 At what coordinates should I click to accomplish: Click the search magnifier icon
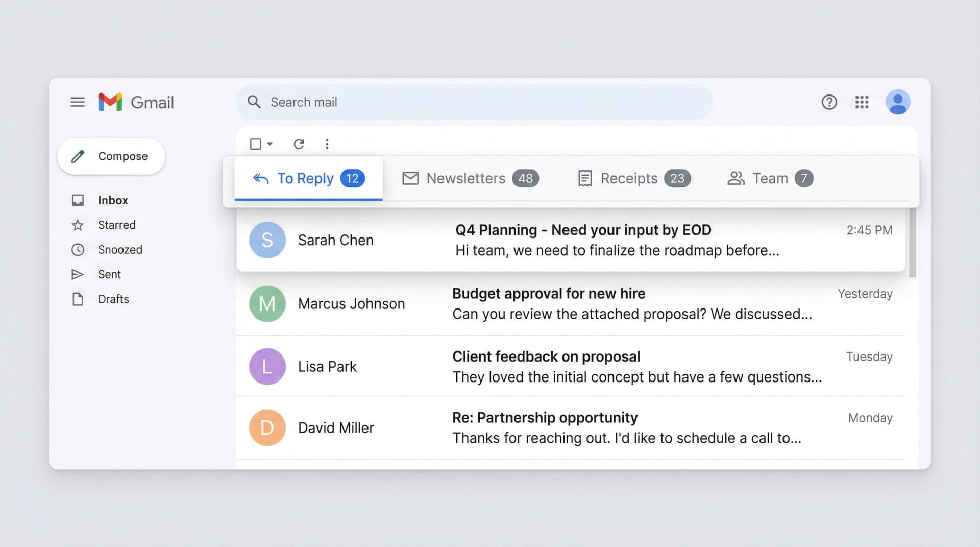(x=254, y=102)
